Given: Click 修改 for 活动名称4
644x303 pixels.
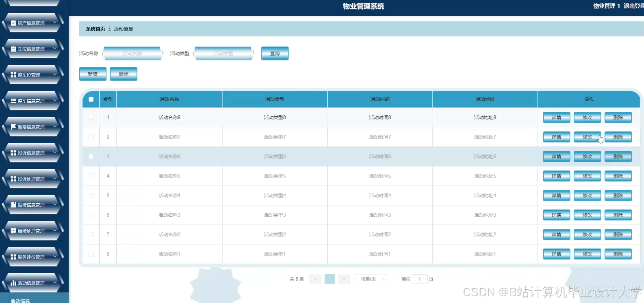Looking at the screenshot, I should click(x=587, y=196).
